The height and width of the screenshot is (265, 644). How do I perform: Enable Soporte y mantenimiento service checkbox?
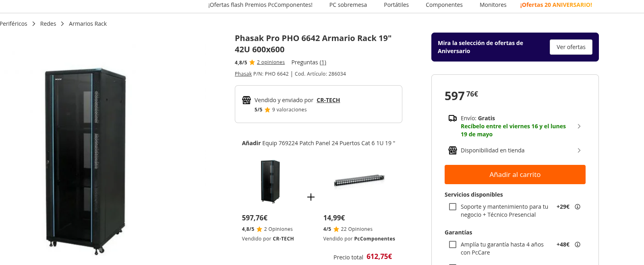point(453,207)
